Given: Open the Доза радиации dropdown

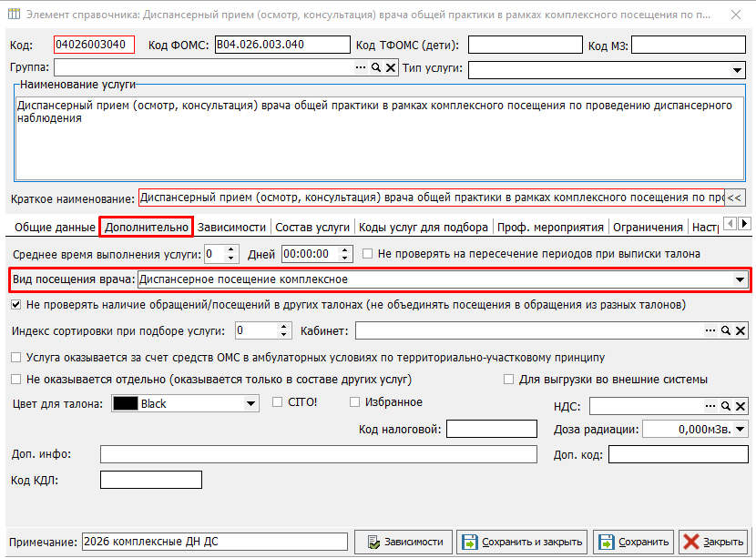Looking at the screenshot, I should [x=741, y=429].
